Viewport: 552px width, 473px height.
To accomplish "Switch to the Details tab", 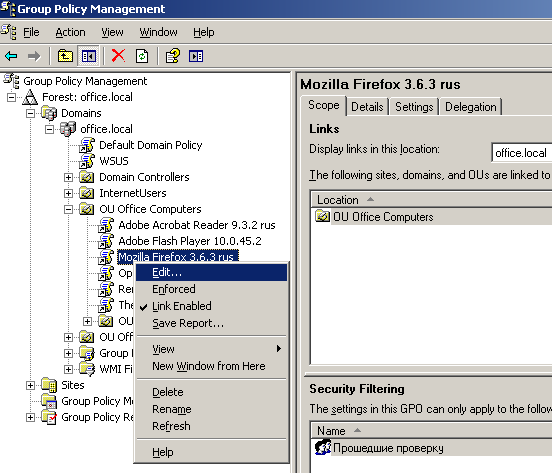I will (367, 107).
